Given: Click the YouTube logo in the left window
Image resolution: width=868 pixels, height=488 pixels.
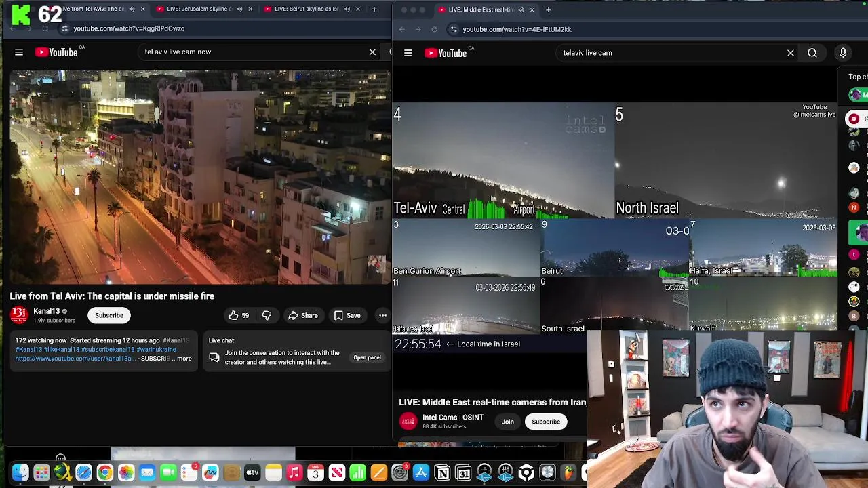Looking at the screenshot, I should (x=57, y=52).
